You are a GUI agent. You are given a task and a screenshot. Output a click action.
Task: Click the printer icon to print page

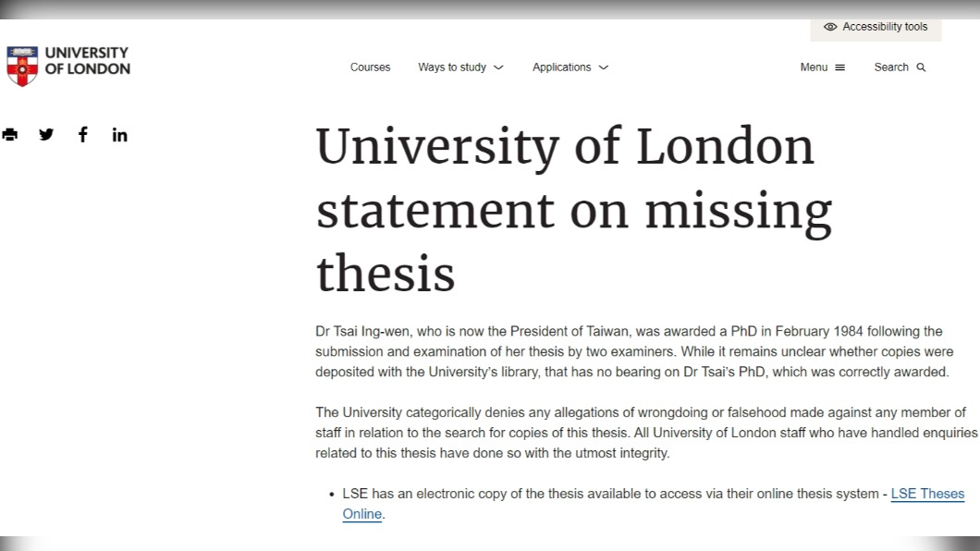point(10,134)
